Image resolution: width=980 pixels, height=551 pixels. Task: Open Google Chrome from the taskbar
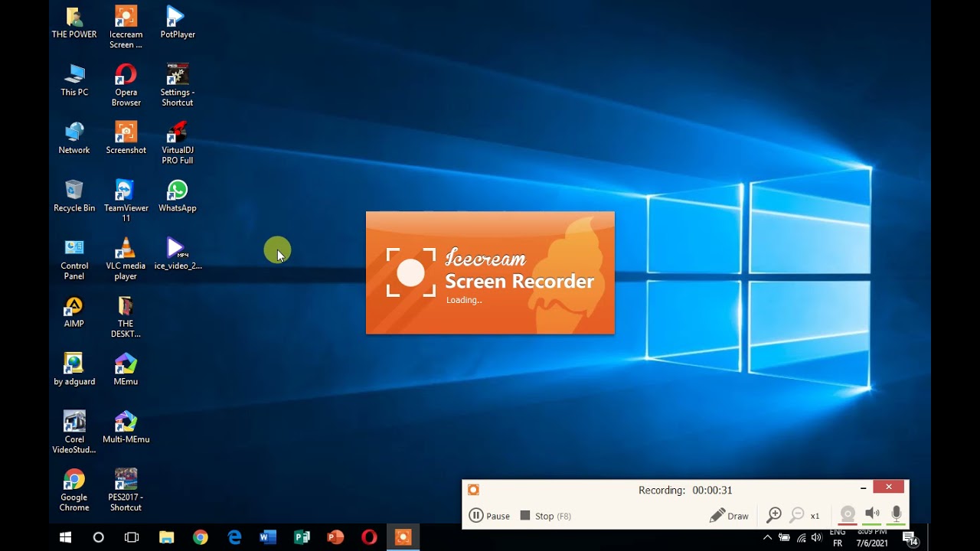pos(200,537)
